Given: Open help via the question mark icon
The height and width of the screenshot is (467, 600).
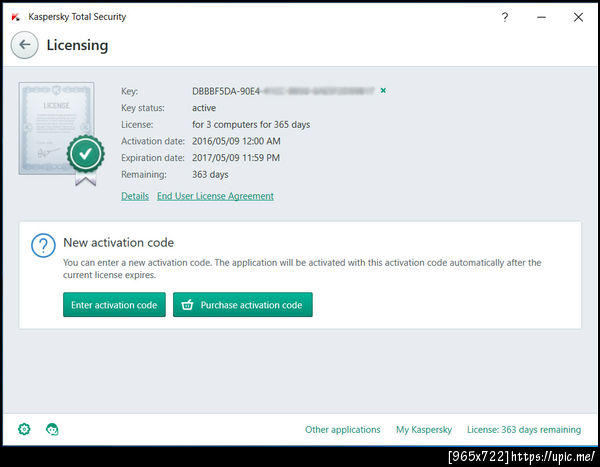Looking at the screenshot, I should coord(505,17).
